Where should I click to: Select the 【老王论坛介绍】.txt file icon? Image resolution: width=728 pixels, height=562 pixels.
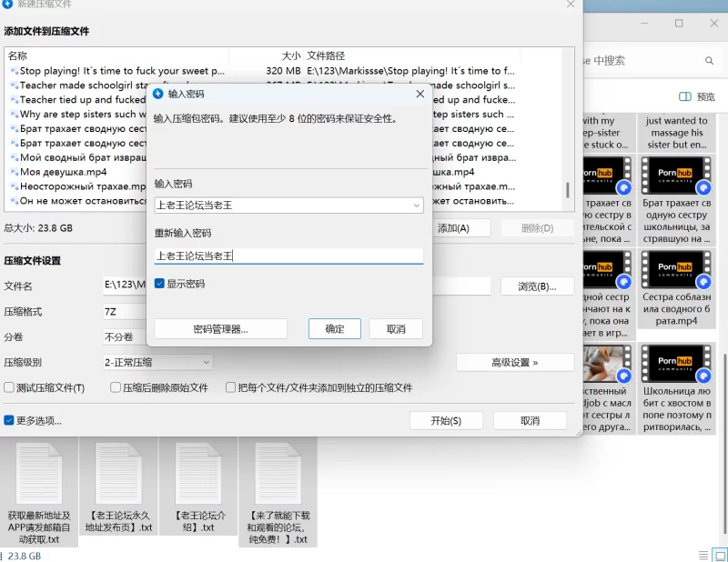pos(198,473)
